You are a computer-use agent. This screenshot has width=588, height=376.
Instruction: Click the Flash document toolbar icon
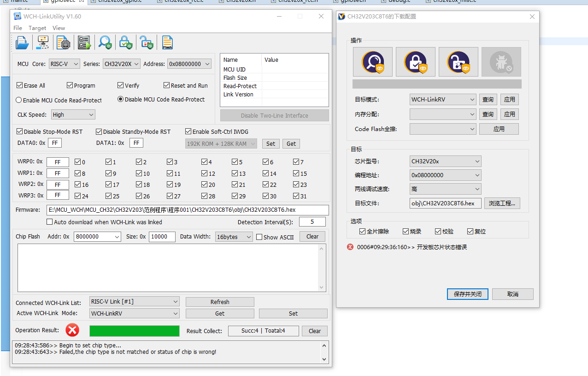[x=167, y=43]
